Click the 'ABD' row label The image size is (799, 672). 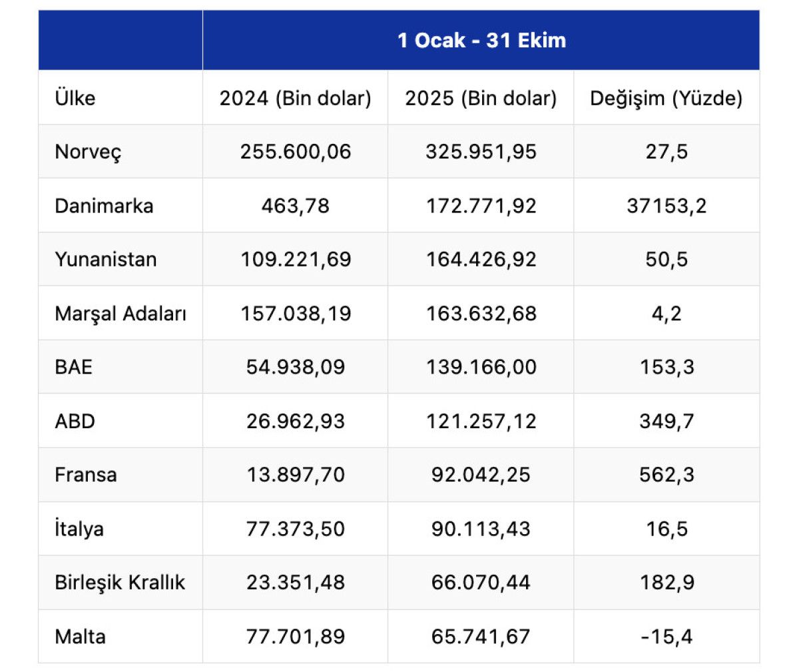click(75, 421)
